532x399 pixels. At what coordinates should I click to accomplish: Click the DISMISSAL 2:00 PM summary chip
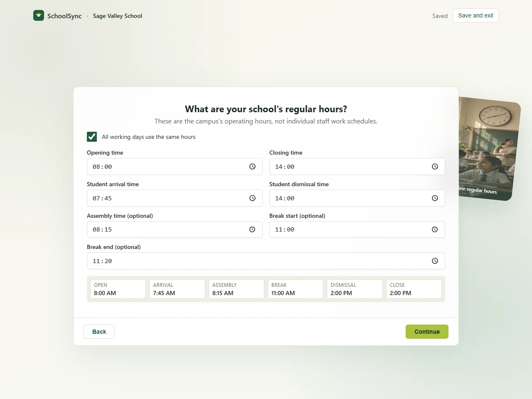click(355, 289)
